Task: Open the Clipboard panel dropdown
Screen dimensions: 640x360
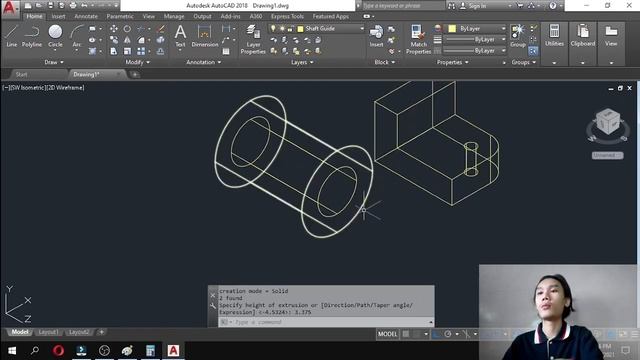Action: (582, 63)
